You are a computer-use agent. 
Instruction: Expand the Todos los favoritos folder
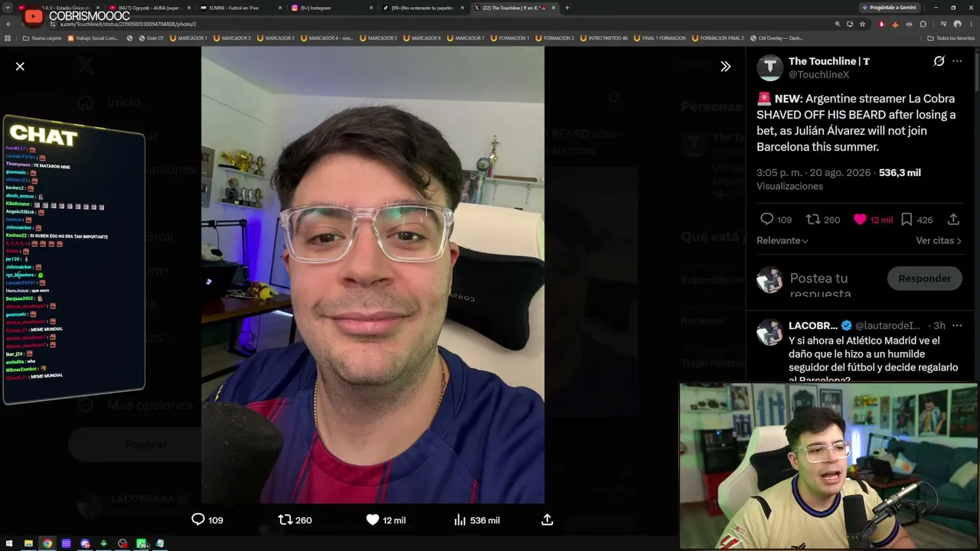click(x=951, y=37)
